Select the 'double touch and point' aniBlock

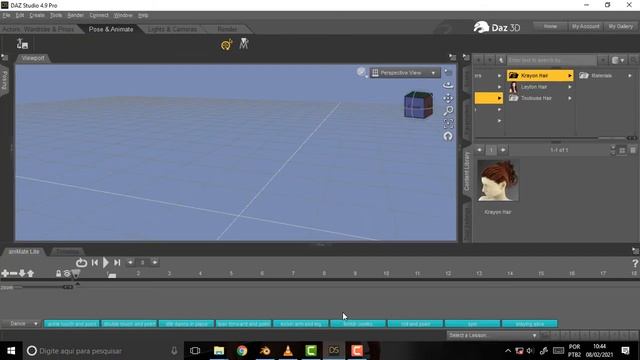tap(129, 324)
